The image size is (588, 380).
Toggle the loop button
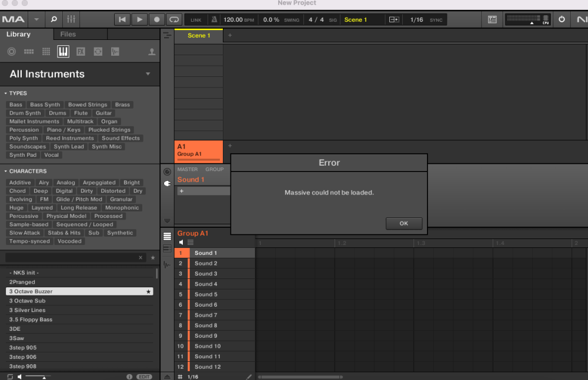(x=174, y=19)
